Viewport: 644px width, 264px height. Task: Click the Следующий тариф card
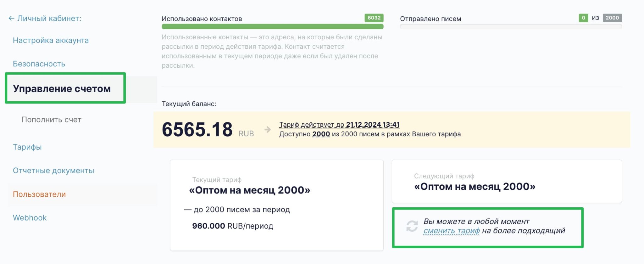click(x=507, y=182)
